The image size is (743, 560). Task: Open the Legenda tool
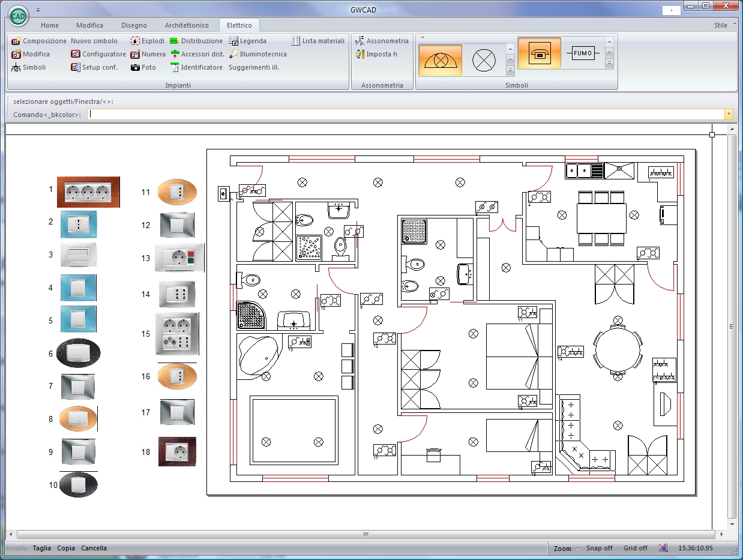(x=233, y=41)
